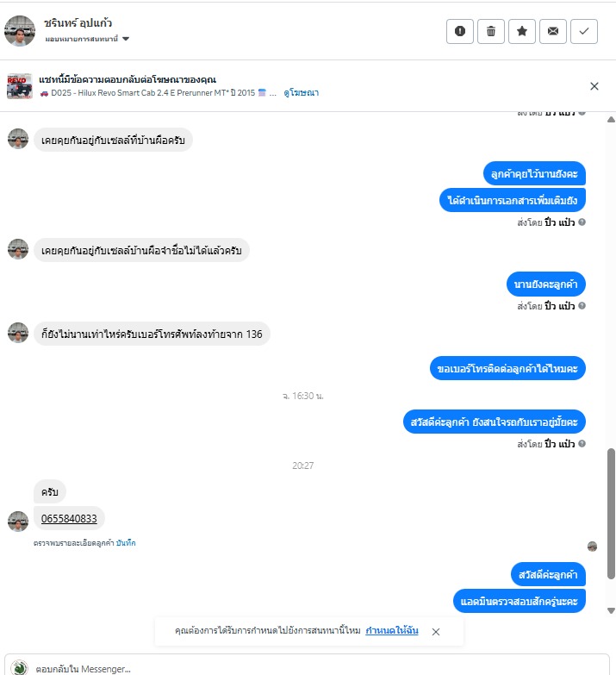616x675 pixels.
Task: Delete conversation using trash icon
Action: [491, 31]
